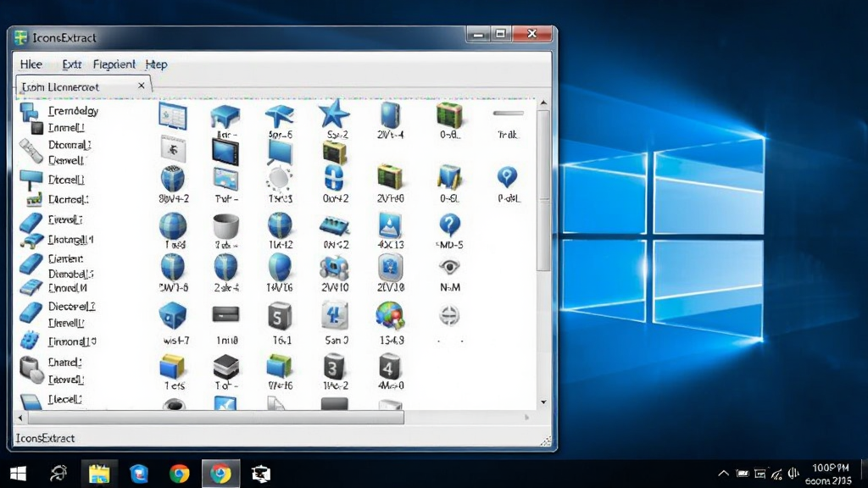868x488 pixels.
Task: Open the volume control in the system tray
Action: (x=794, y=474)
